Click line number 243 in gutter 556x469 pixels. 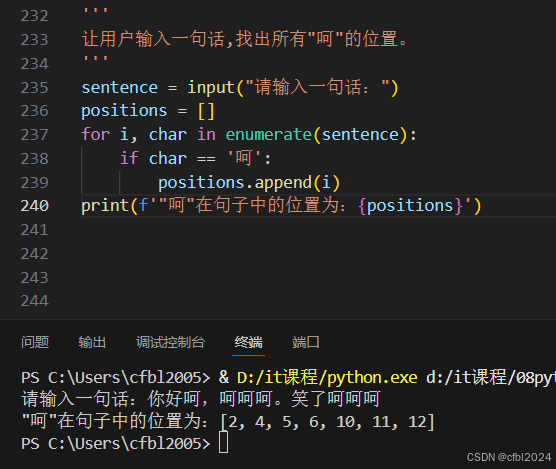(34, 278)
